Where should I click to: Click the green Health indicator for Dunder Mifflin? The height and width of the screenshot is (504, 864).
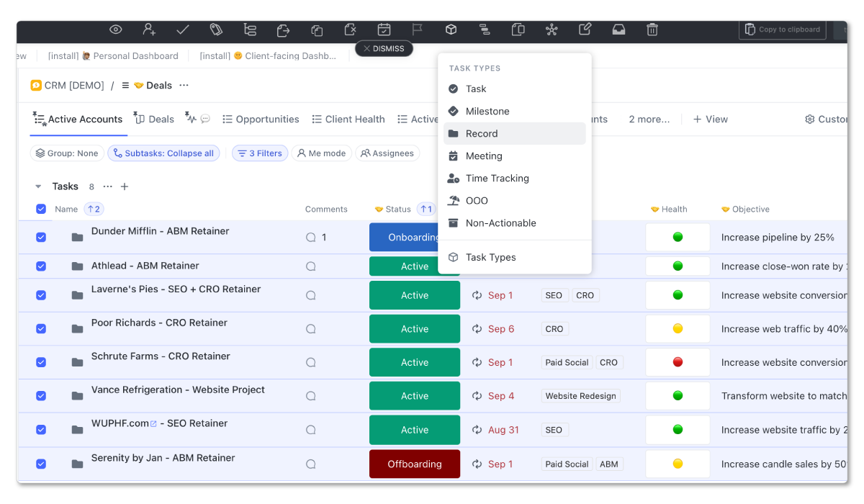677,236
